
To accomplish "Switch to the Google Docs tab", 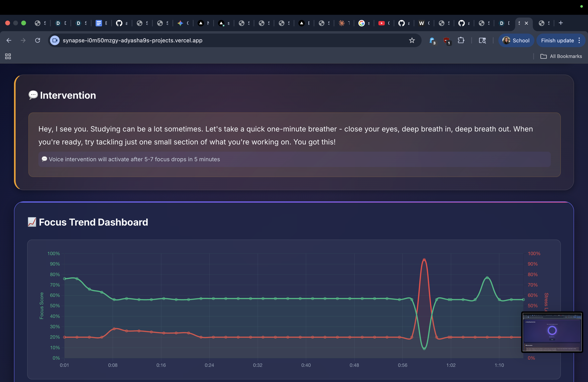I will tap(99, 23).
